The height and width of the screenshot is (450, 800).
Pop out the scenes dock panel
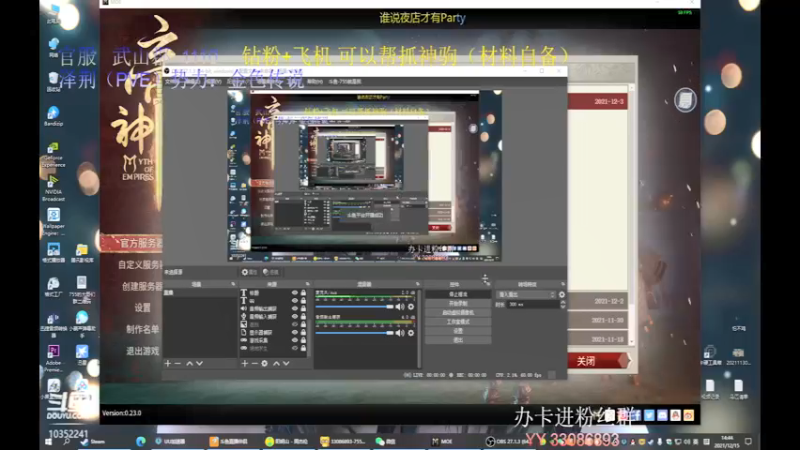click(233, 284)
